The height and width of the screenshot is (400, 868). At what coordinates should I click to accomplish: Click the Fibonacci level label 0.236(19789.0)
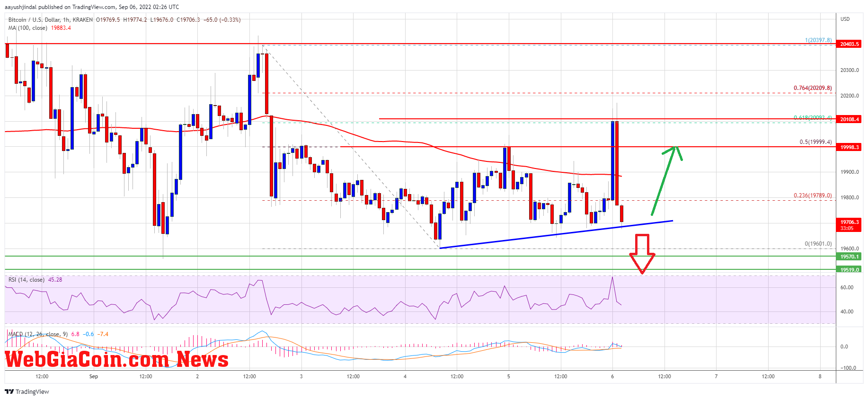click(x=813, y=196)
